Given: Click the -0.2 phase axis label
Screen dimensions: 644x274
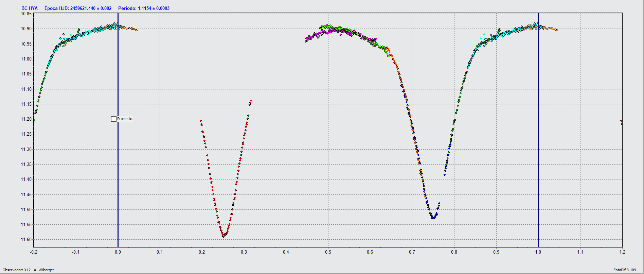Looking at the screenshot, I should pyautogui.click(x=34, y=252).
